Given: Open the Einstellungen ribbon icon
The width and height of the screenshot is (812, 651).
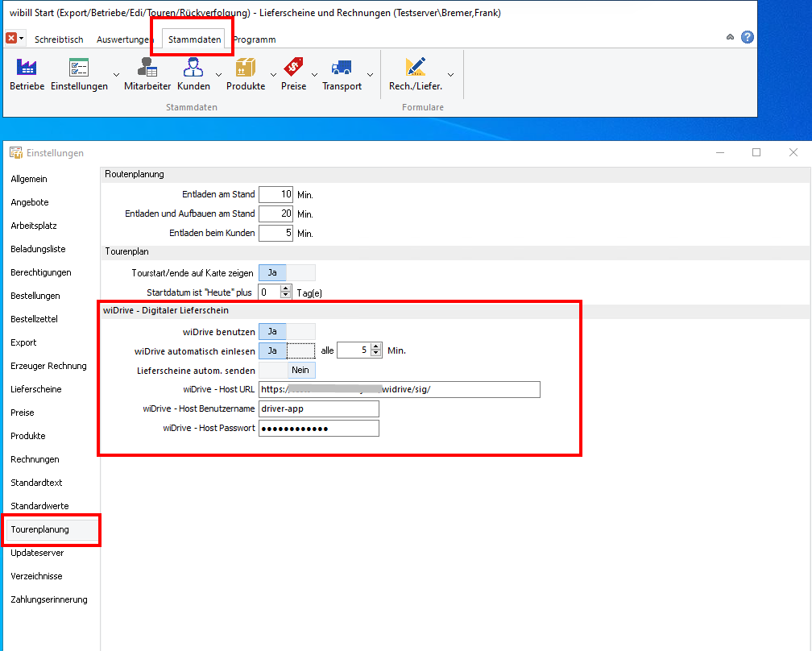Looking at the screenshot, I should (x=79, y=68).
